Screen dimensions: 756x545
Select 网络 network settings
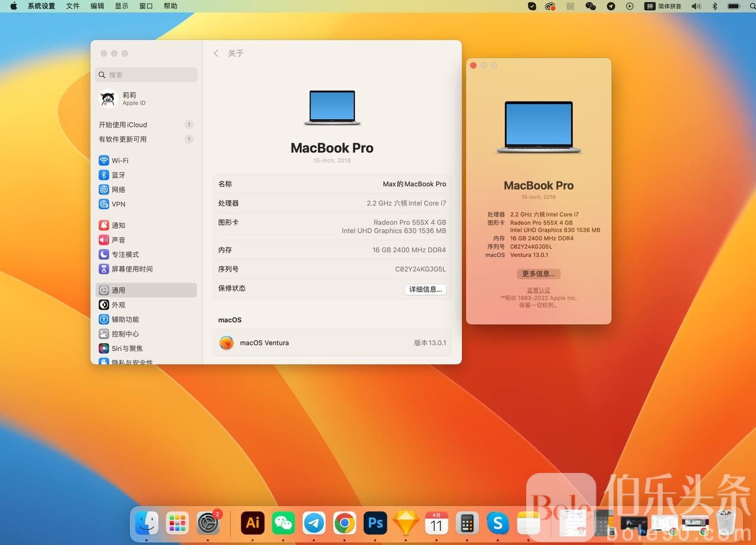tap(118, 190)
